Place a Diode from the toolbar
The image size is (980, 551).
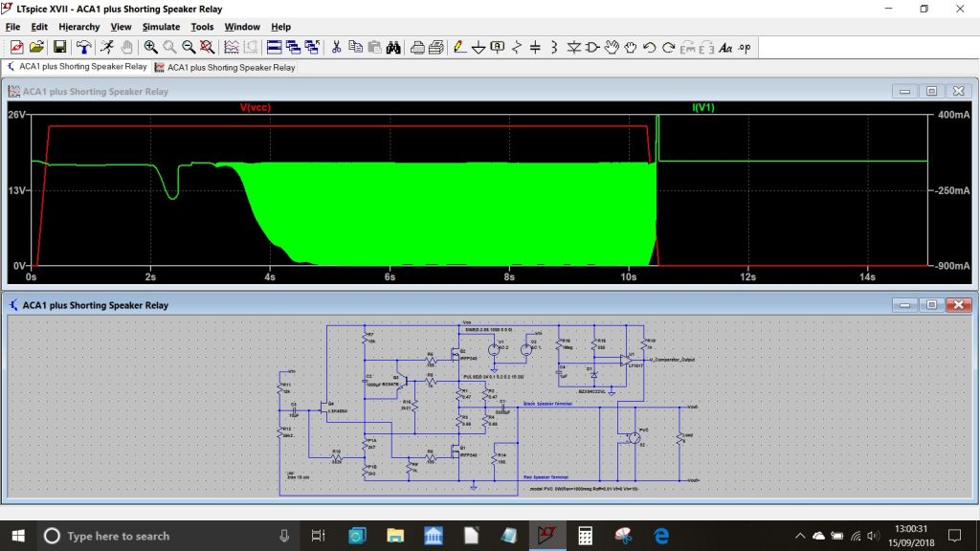573,48
